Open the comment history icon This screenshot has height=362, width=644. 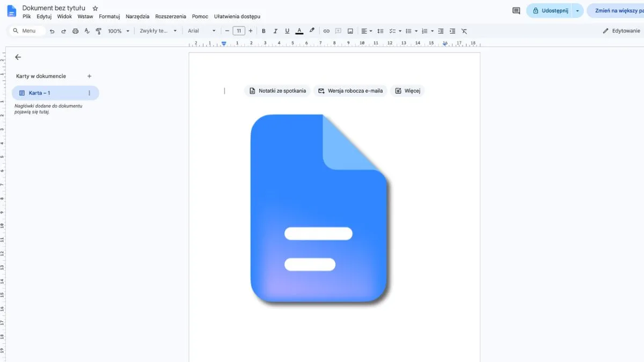(x=516, y=11)
